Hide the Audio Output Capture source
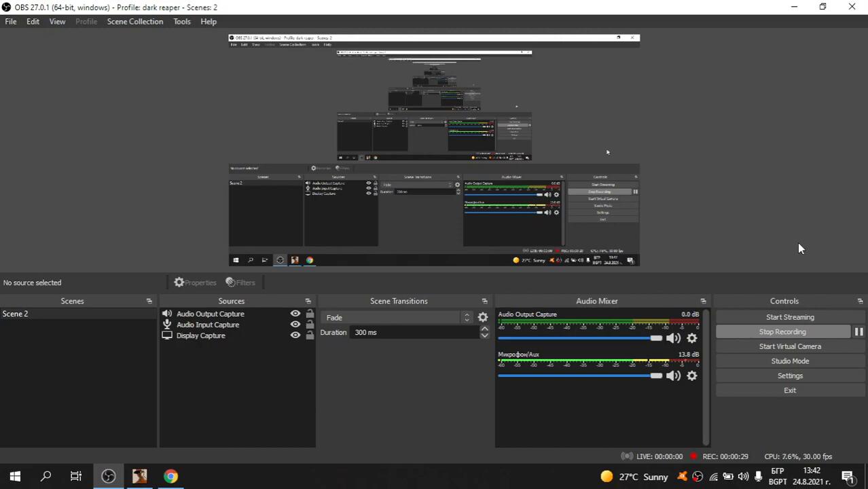Viewport: 868px width, 489px height. tap(295, 314)
